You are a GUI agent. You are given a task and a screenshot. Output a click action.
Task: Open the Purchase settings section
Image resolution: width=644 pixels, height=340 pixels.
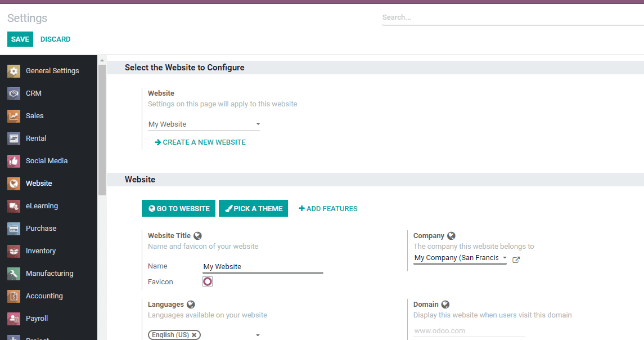point(41,229)
